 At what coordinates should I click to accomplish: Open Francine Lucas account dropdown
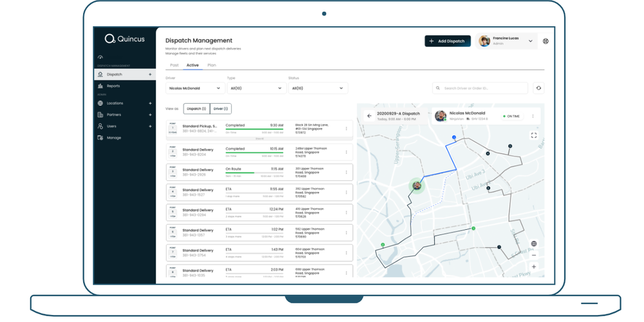click(x=530, y=41)
